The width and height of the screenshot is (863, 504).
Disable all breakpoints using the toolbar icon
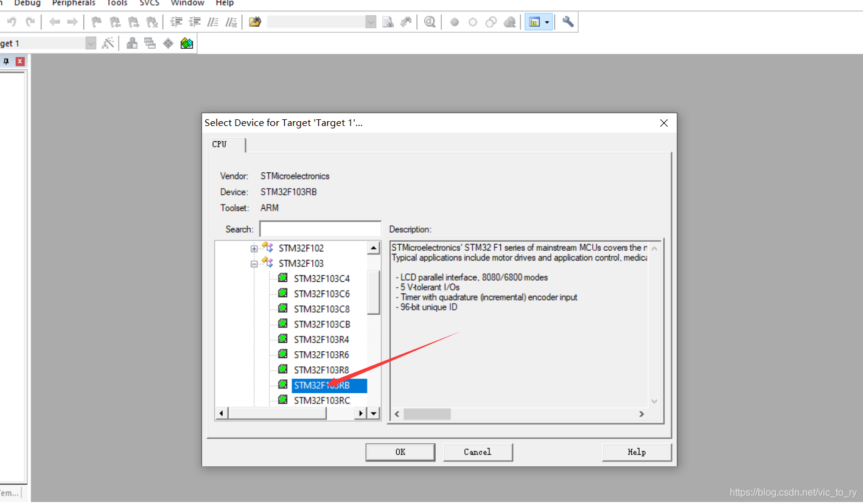491,22
